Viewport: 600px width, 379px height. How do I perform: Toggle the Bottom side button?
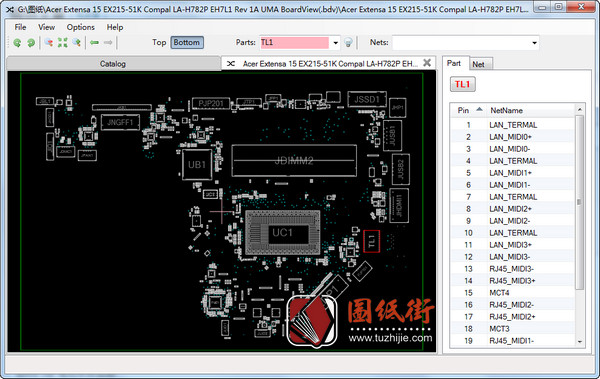187,42
